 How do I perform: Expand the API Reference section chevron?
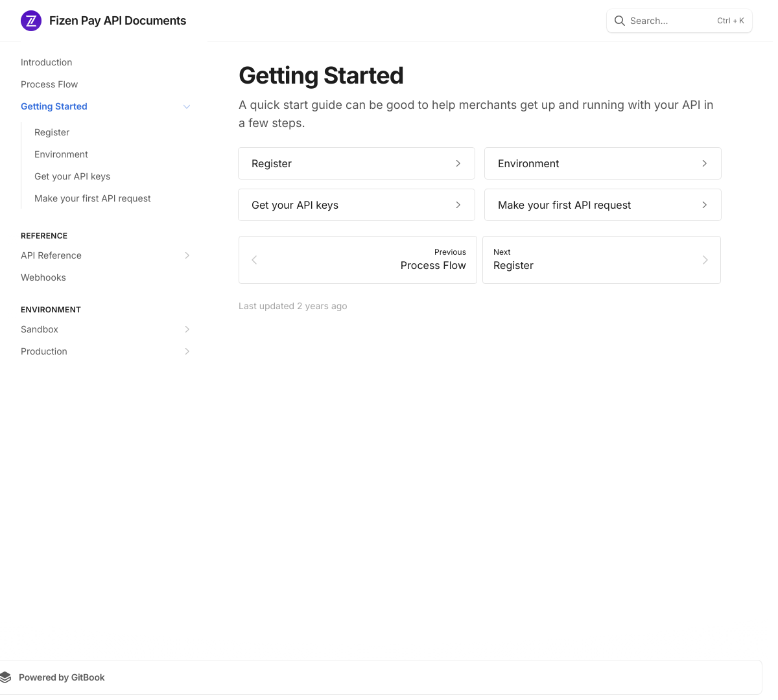[x=187, y=255]
